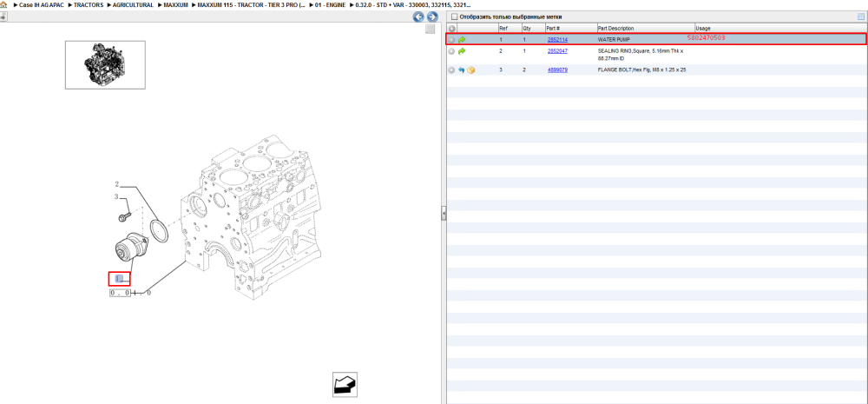Open part number 4899979 link
This screenshot has height=404, width=868.
point(557,70)
